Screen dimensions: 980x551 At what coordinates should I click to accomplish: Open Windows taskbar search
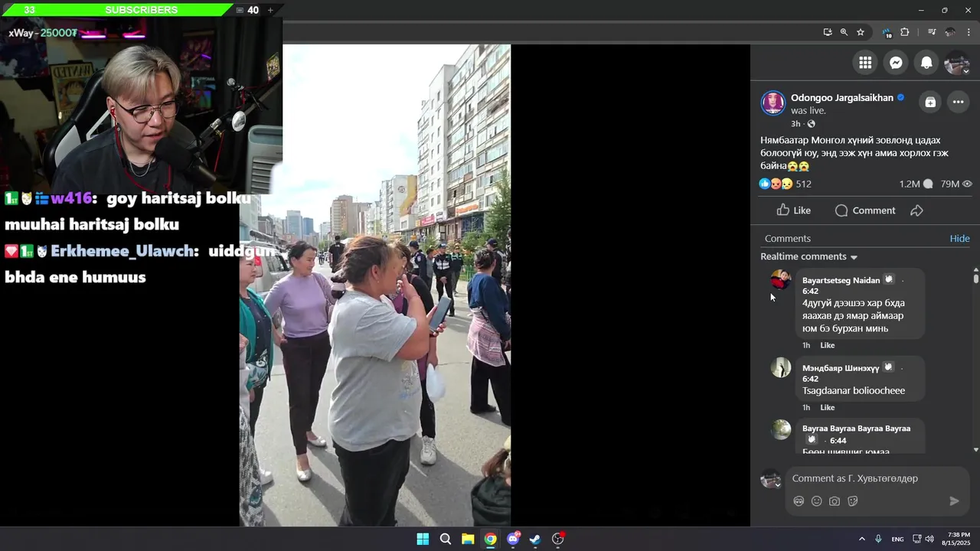pyautogui.click(x=445, y=539)
